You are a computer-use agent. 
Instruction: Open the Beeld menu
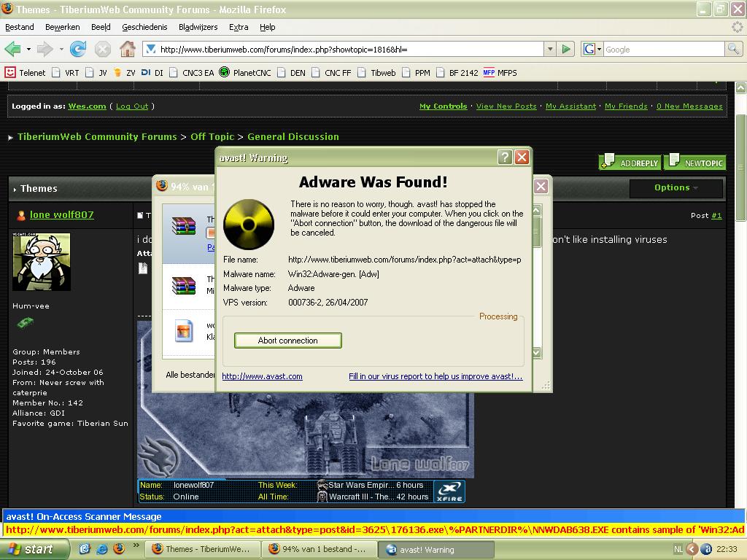(101, 27)
